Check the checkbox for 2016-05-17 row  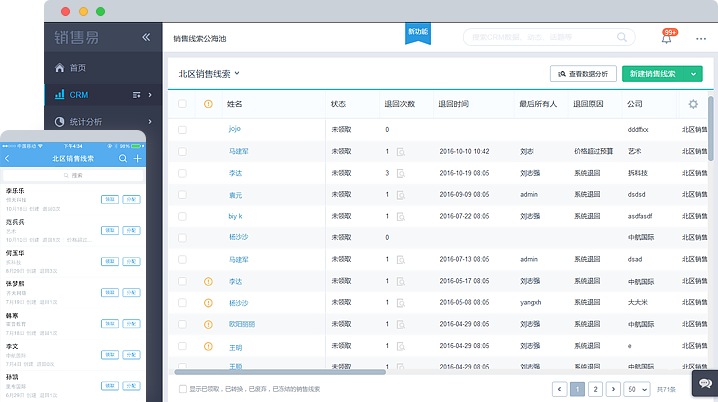pyautogui.click(x=182, y=281)
